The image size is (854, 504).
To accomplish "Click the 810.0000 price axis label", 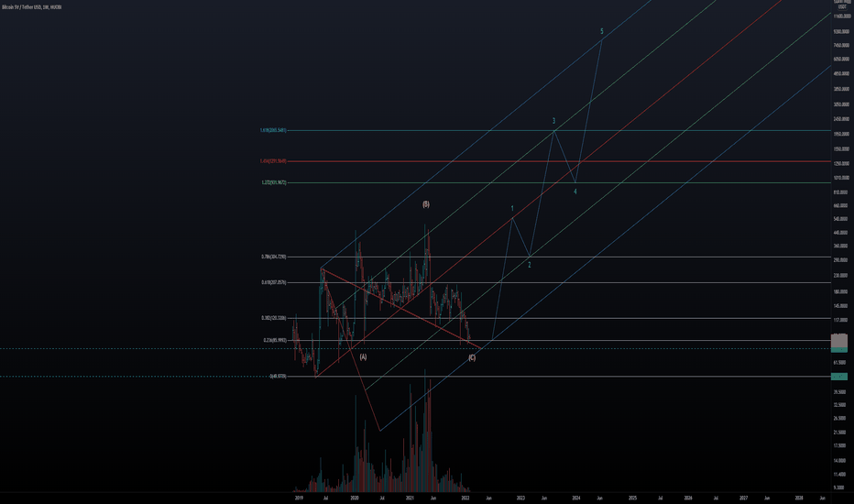I will [x=841, y=192].
